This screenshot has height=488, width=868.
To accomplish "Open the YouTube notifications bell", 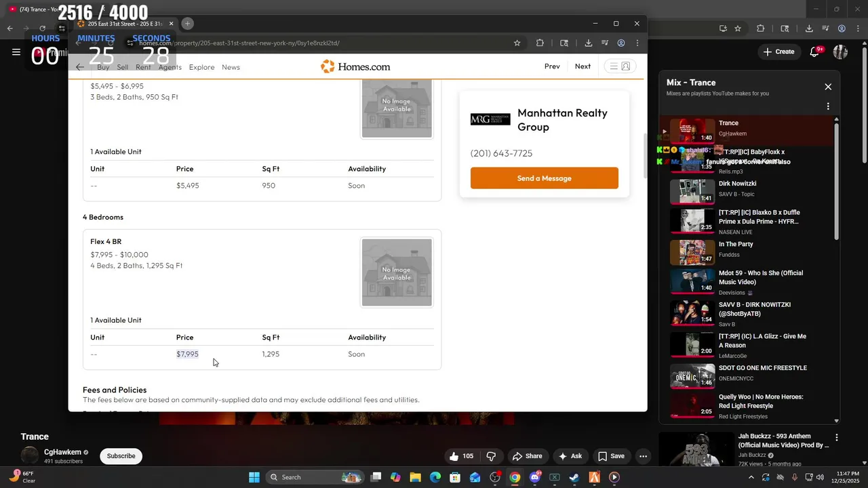I will pos(816,52).
